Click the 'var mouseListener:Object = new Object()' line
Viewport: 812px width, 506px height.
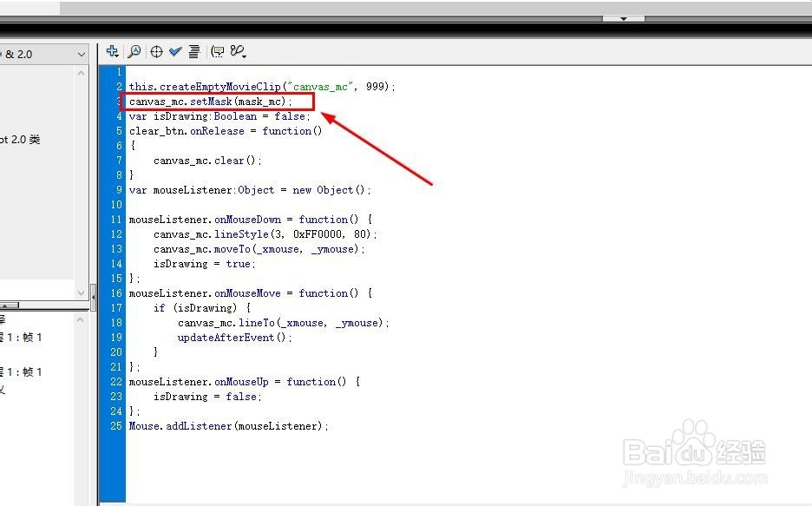[250, 190]
